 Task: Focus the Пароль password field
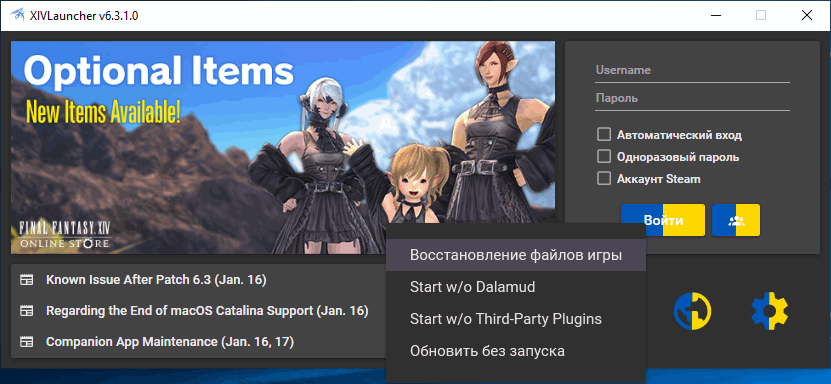tap(692, 99)
